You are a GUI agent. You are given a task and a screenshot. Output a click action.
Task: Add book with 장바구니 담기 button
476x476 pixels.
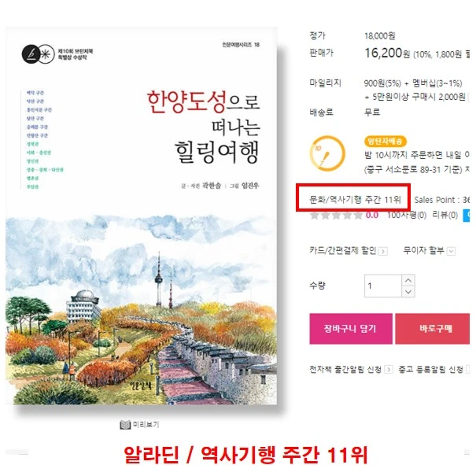tap(351, 328)
